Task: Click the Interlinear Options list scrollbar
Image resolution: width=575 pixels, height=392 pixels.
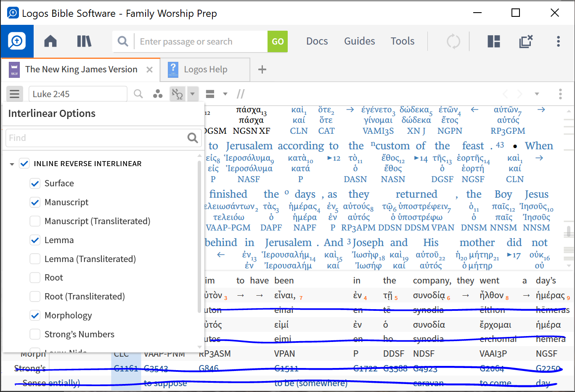Action: pos(199,236)
